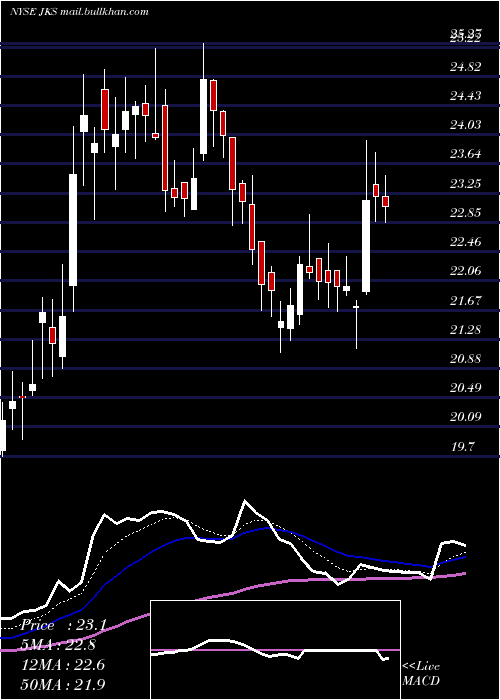Click the 22.06 price axis label
Screen dimensions: 500x700
(x=466, y=271)
